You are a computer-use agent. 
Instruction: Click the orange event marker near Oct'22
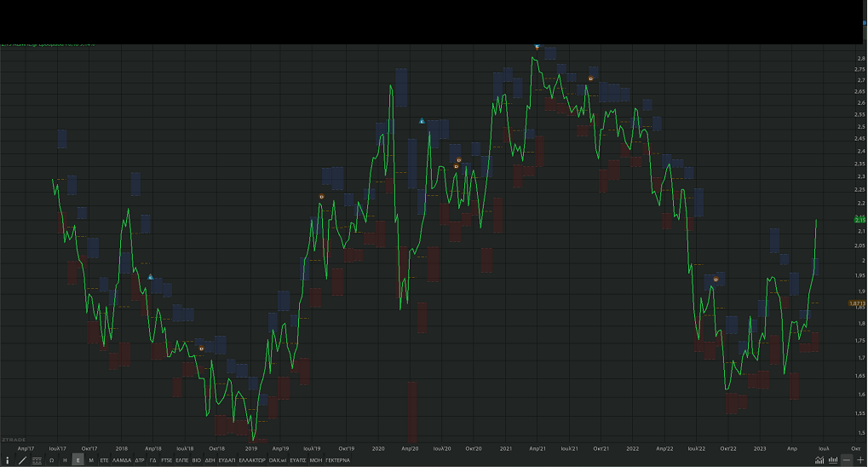(716, 280)
